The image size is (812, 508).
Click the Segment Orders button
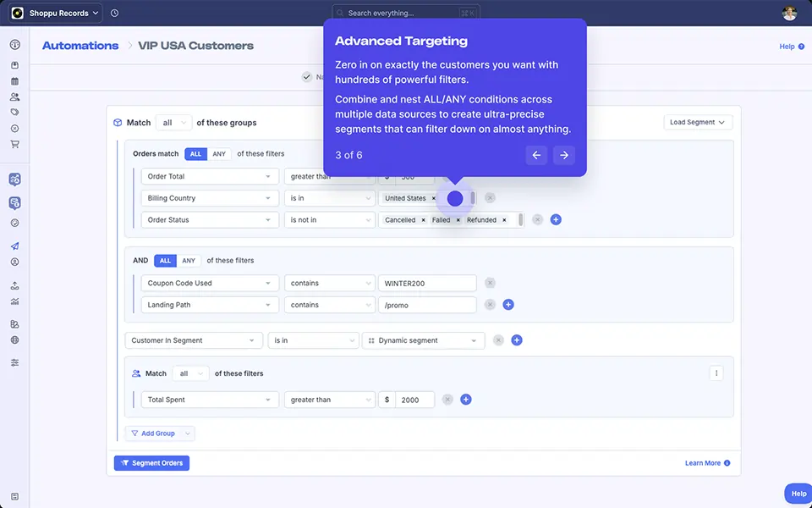pyautogui.click(x=151, y=462)
